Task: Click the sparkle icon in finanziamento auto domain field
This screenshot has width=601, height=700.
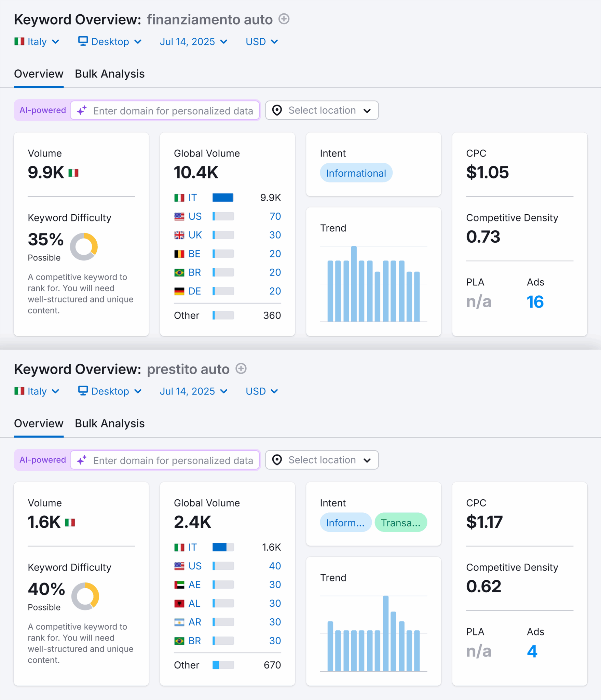Action: coord(82,110)
